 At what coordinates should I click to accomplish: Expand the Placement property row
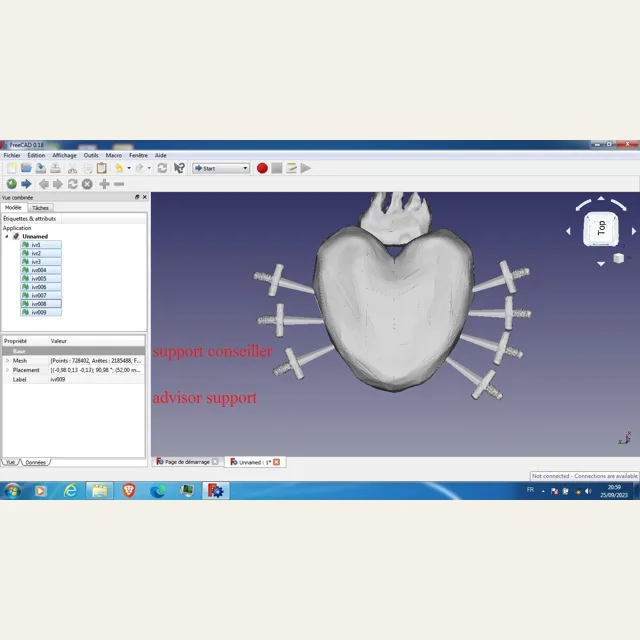7,370
